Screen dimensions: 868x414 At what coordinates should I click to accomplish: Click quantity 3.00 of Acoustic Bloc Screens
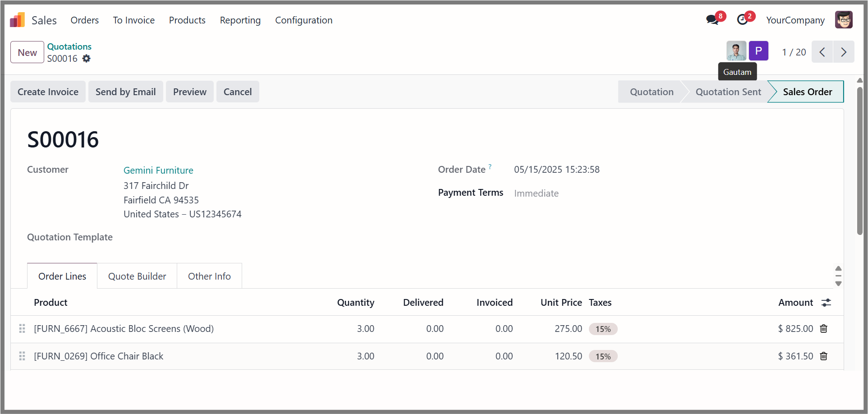[x=365, y=329]
